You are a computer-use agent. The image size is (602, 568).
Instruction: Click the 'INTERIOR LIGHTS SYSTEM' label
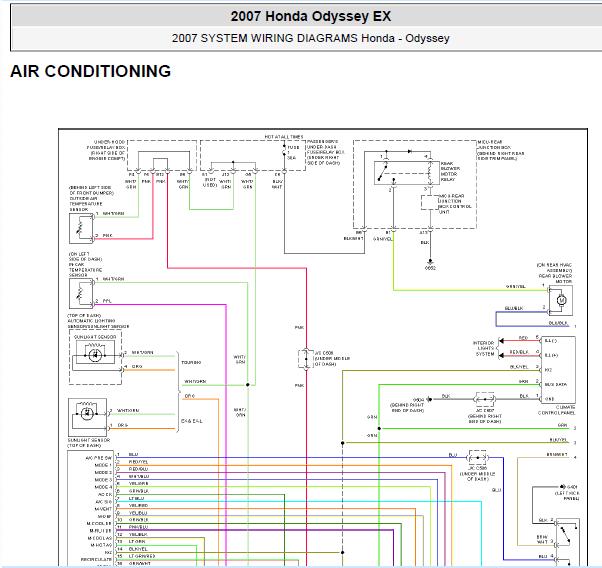pos(483,348)
